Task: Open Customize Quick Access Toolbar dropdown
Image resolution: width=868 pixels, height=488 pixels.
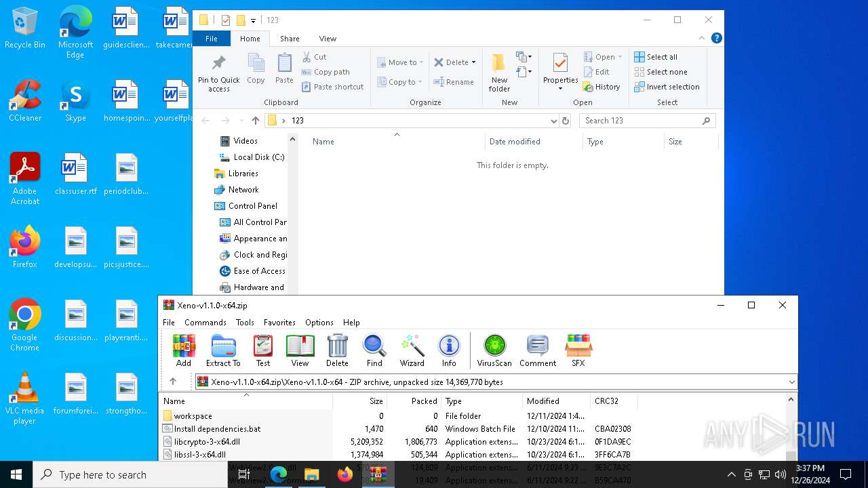Action: pyautogui.click(x=253, y=20)
